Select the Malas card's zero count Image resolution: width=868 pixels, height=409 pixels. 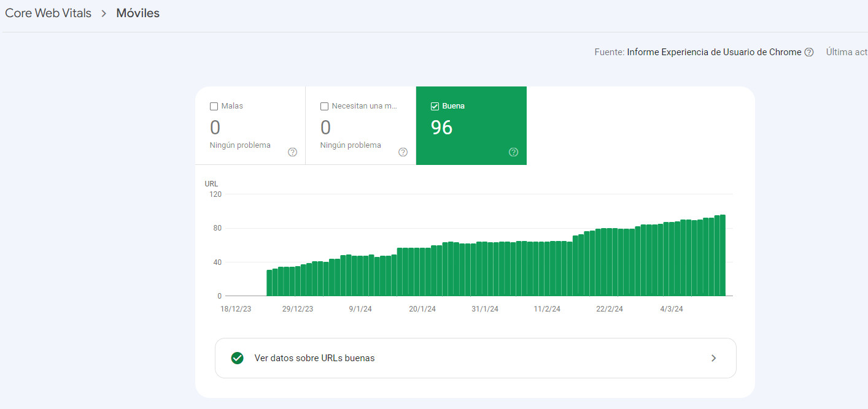(215, 128)
